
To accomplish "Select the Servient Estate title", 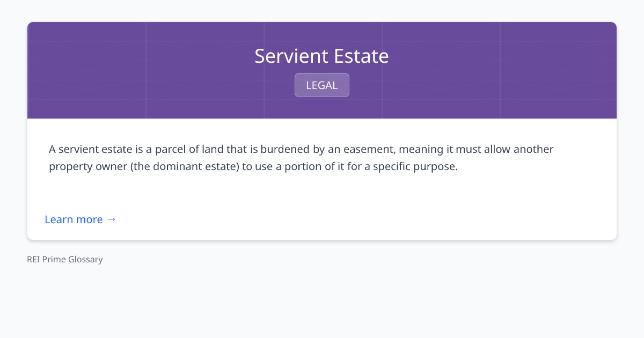I will [x=321, y=56].
